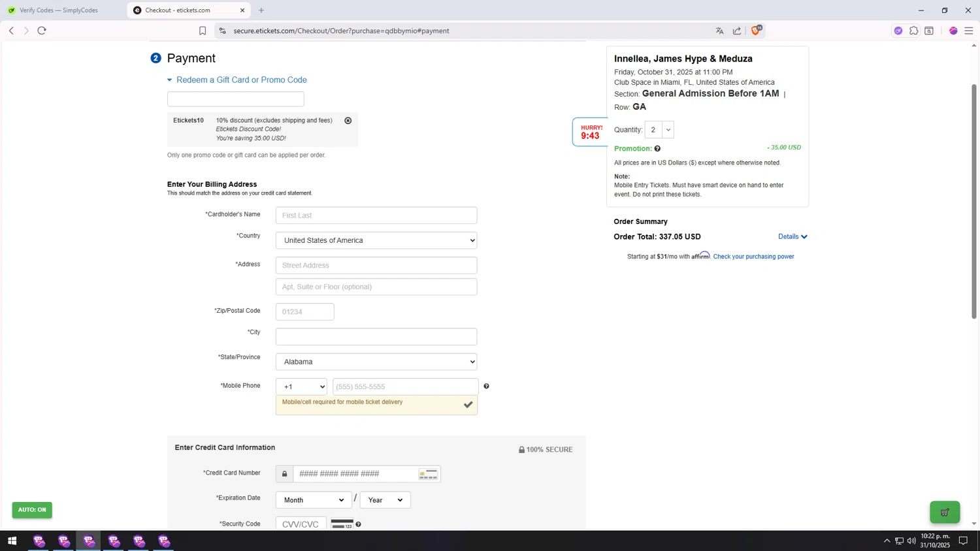Open the State/Province dropdown showing Alabama
The image size is (980, 551).
tap(376, 362)
